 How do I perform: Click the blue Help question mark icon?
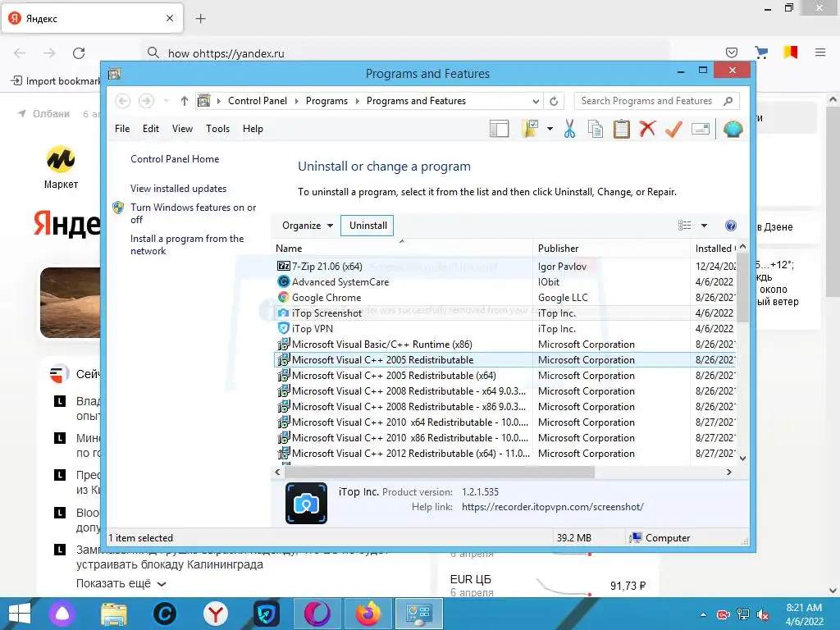pyautogui.click(x=730, y=226)
